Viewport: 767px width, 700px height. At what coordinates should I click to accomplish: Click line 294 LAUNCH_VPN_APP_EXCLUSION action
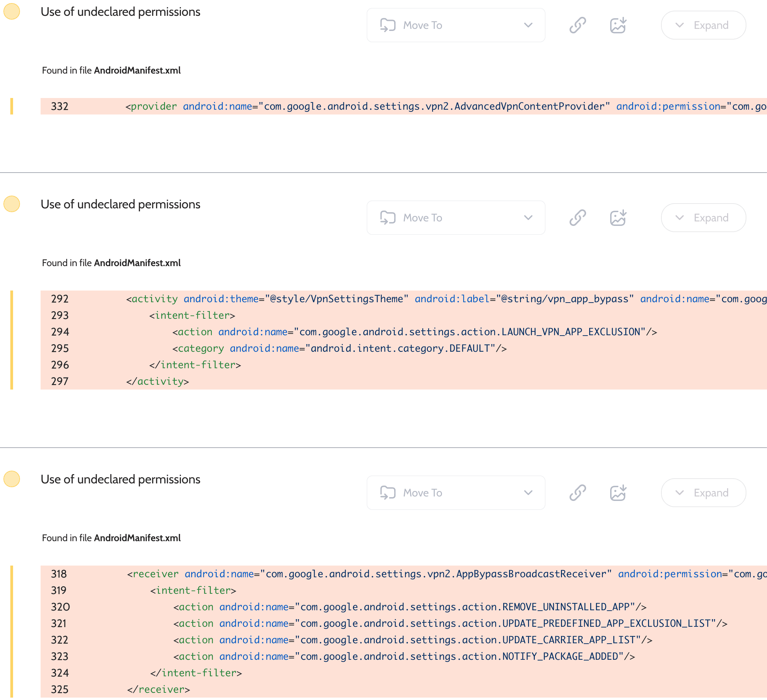click(x=414, y=332)
